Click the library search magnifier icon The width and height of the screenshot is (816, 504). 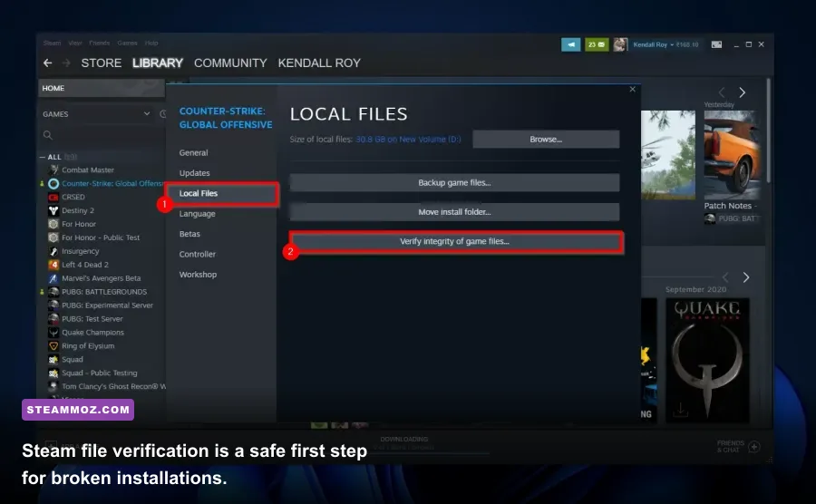coord(48,135)
